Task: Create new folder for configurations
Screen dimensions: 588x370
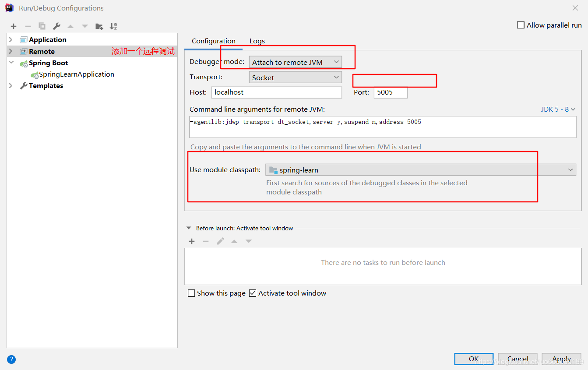Action: point(99,26)
